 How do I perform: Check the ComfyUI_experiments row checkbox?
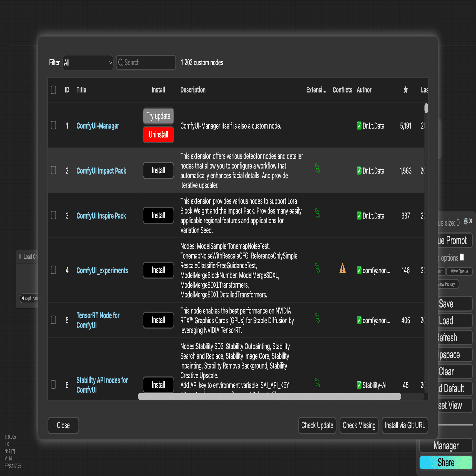tap(54, 270)
